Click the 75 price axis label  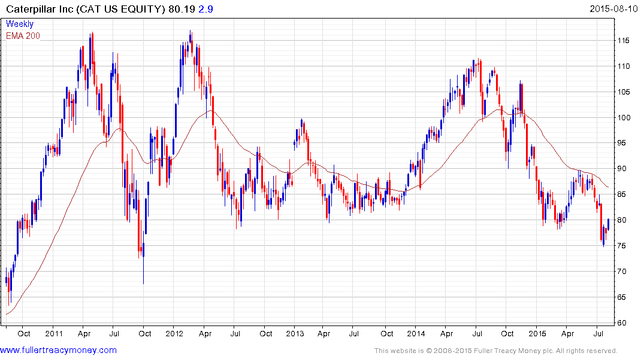(x=622, y=246)
